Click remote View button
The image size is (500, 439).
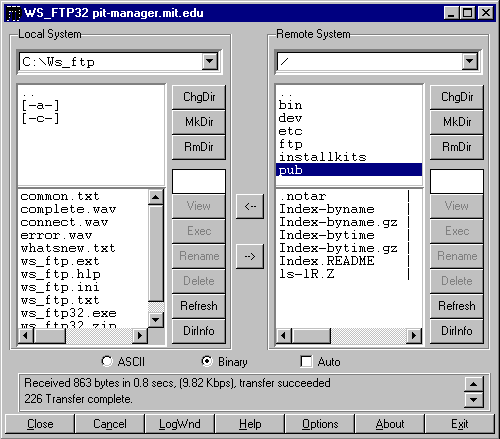click(457, 206)
